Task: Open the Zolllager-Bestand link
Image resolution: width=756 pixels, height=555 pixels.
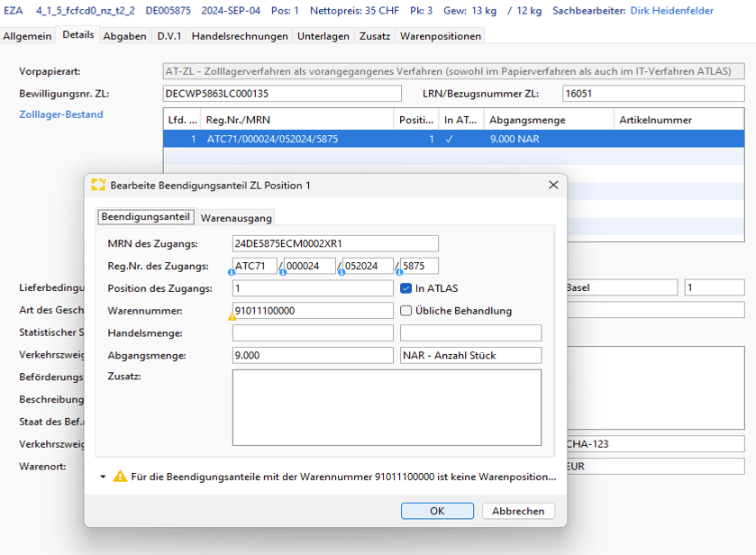Action: (61, 114)
